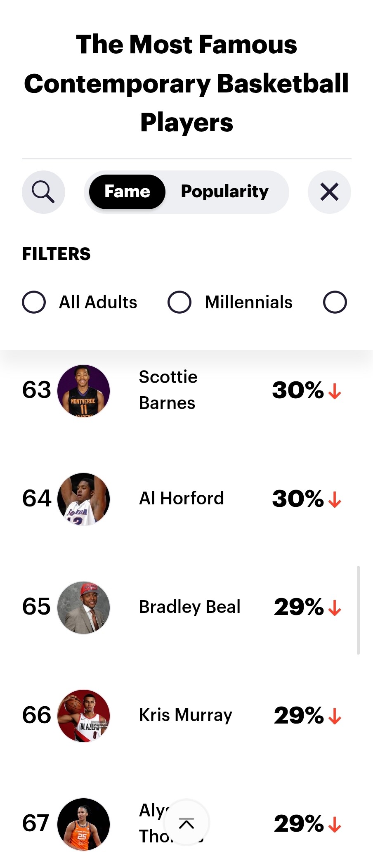Screen dimensions: 373x868
Task: Select the Millennials filter radio
Action: tap(179, 302)
